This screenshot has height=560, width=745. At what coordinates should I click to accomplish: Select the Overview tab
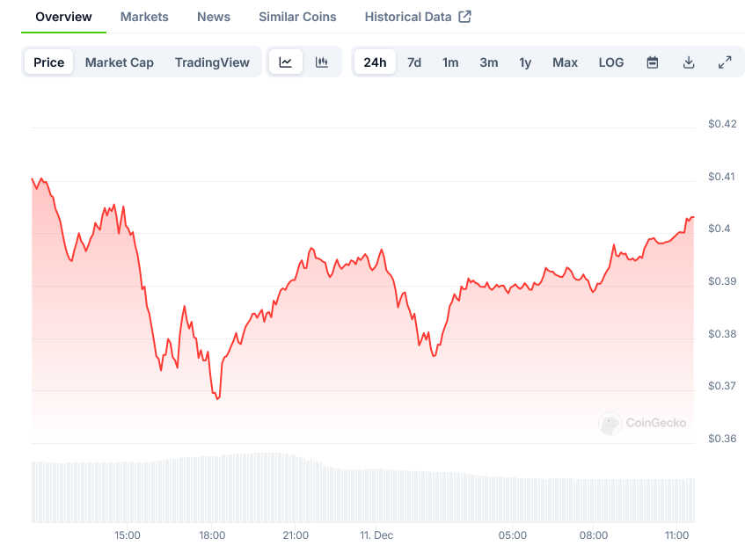click(x=63, y=17)
